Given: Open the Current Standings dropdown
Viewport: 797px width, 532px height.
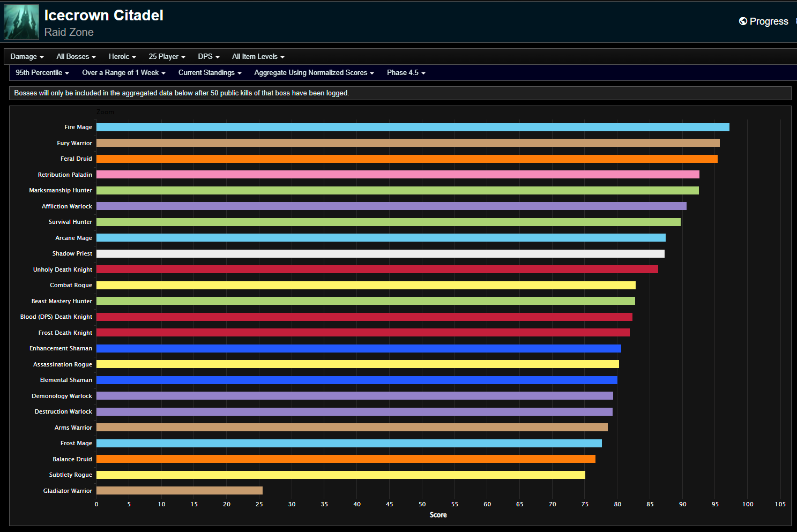Looking at the screenshot, I should pyautogui.click(x=209, y=73).
